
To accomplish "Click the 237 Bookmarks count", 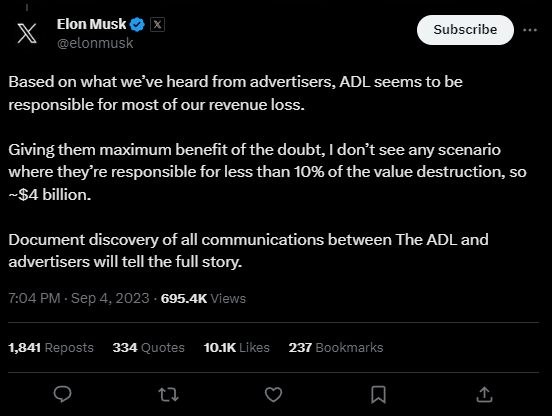I will point(336,348).
